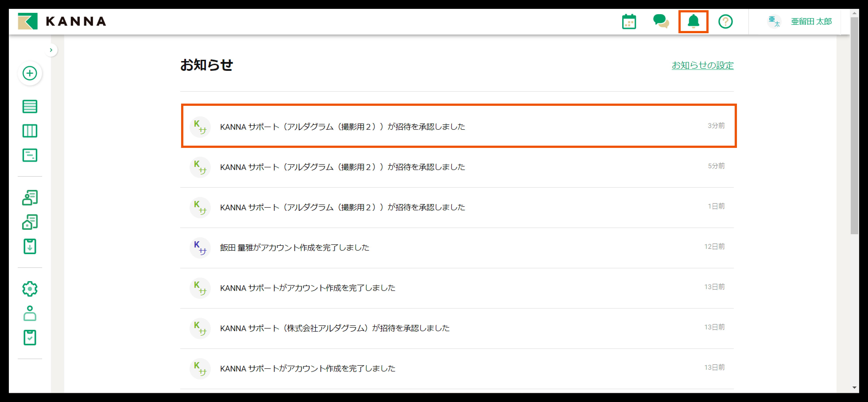The width and height of the screenshot is (868, 402).
Task: Expand the sidebar with chevron arrow
Action: [51, 50]
